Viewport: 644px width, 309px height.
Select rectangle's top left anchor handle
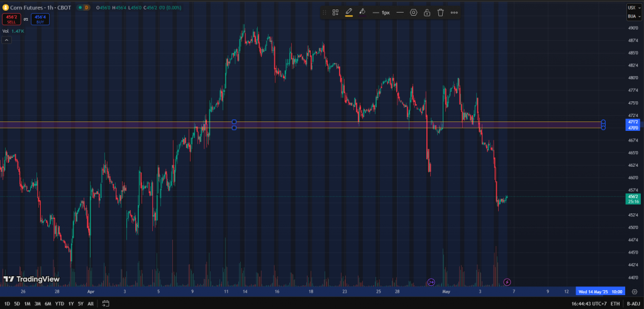[x=234, y=121]
